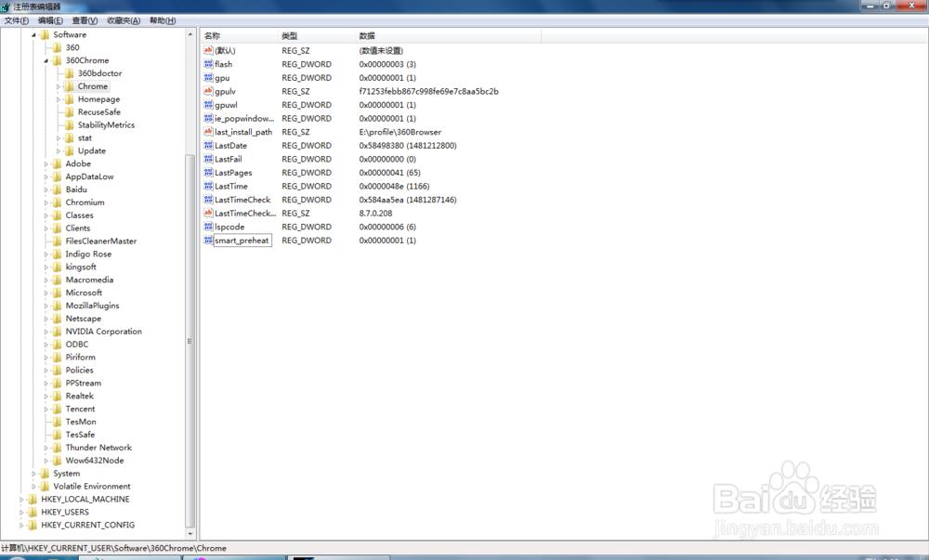
Task: Expand the HKEY_LOCAL_MACHINE hive
Action: pos(21,500)
